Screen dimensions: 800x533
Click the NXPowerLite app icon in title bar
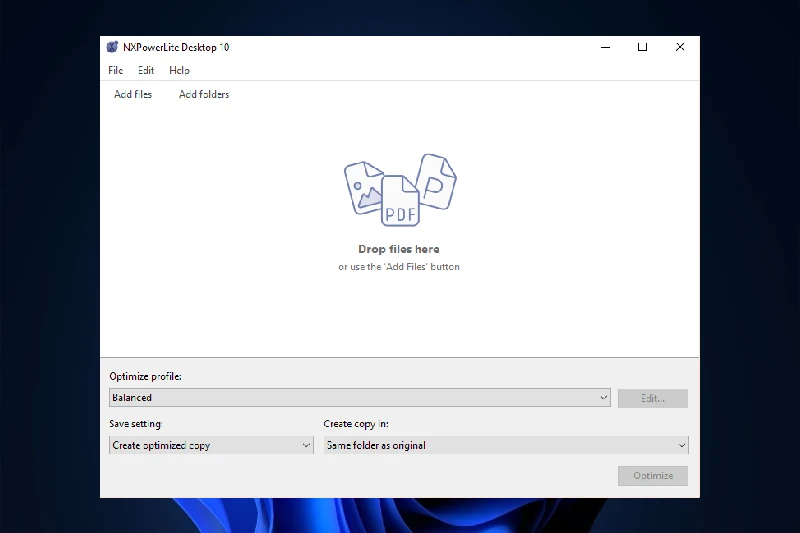[112, 47]
